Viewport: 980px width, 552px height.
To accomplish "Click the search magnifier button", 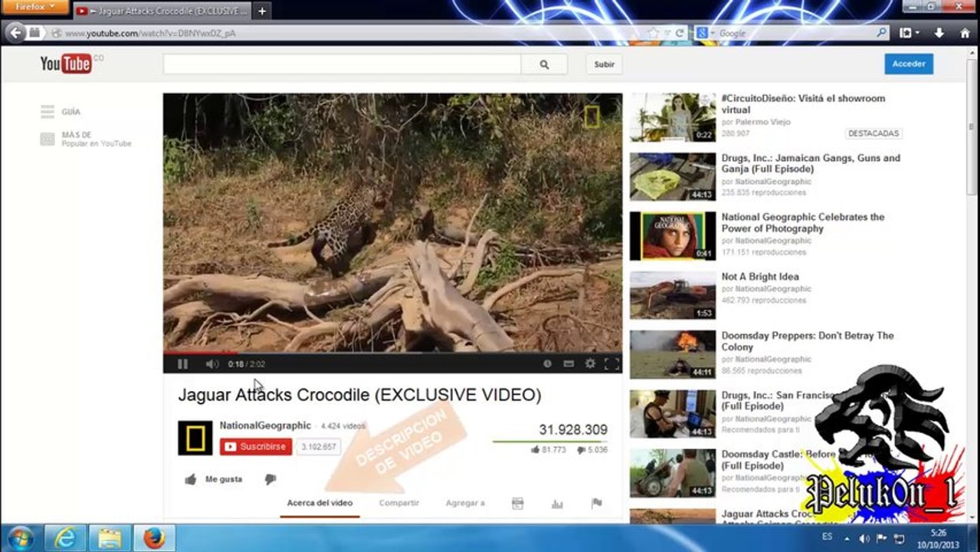I will (x=544, y=64).
